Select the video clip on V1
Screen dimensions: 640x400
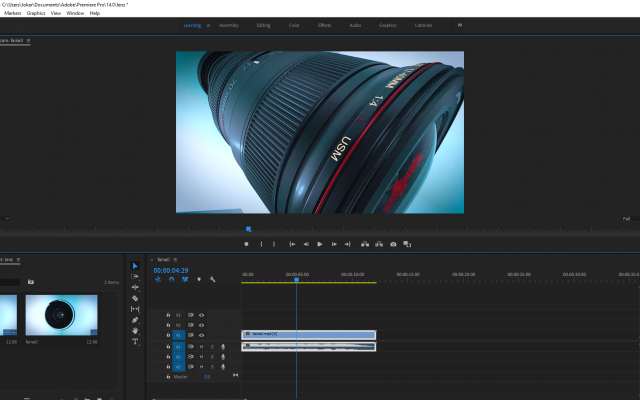click(309, 335)
